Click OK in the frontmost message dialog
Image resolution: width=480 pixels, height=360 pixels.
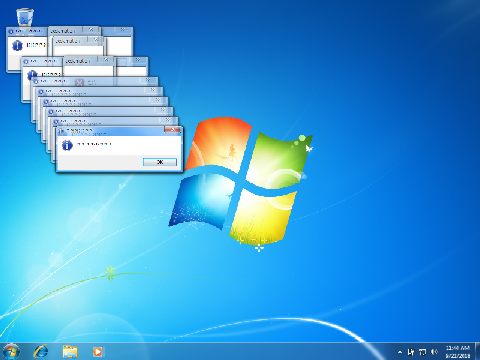[x=160, y=162]
